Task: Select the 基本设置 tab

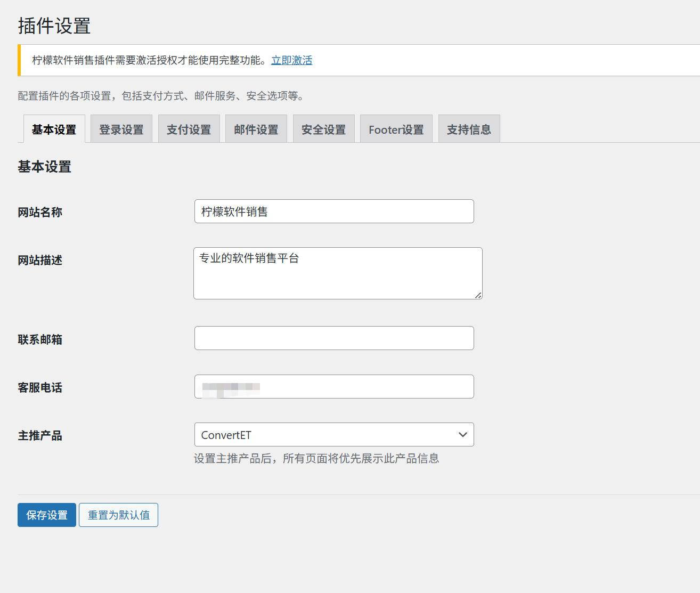Action: [54, 129]
